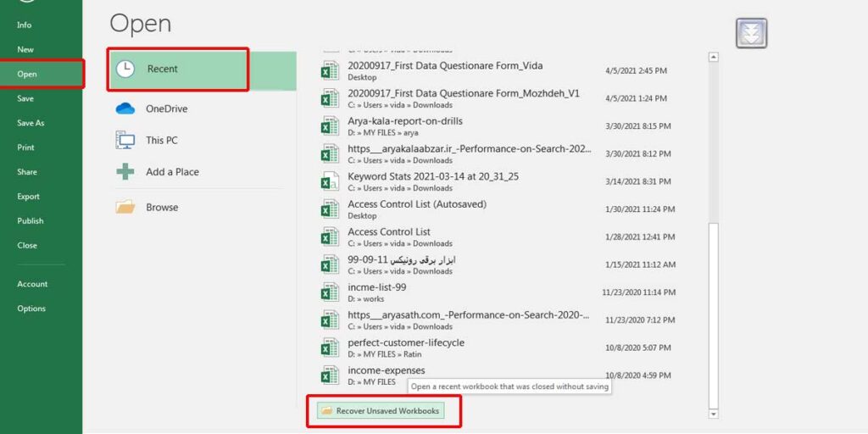
Task: Open 20200917_First Data Questionare Form_Mozhdeh_V1 file name
Action: [464, 93]
